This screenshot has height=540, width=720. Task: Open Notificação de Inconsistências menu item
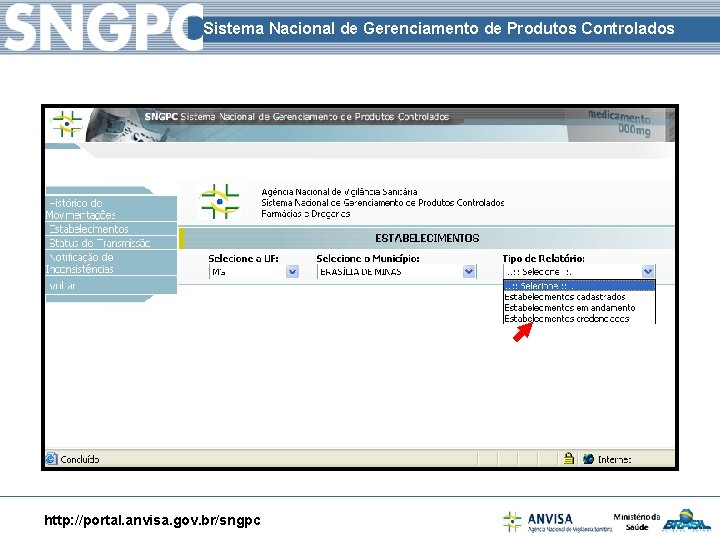(111, 263)
